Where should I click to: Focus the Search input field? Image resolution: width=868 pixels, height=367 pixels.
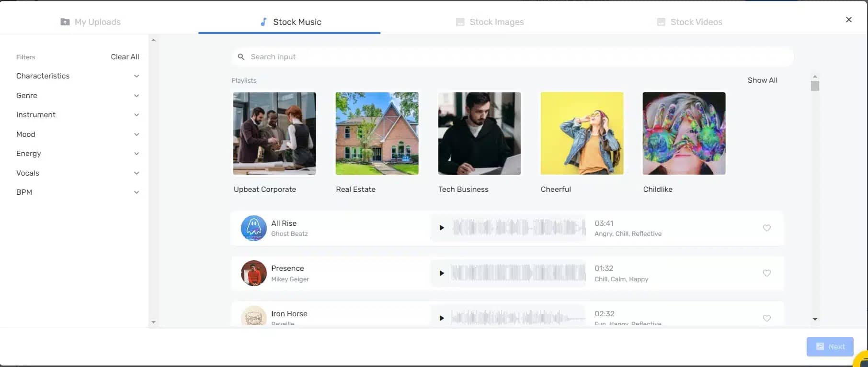tap(513, 56)
